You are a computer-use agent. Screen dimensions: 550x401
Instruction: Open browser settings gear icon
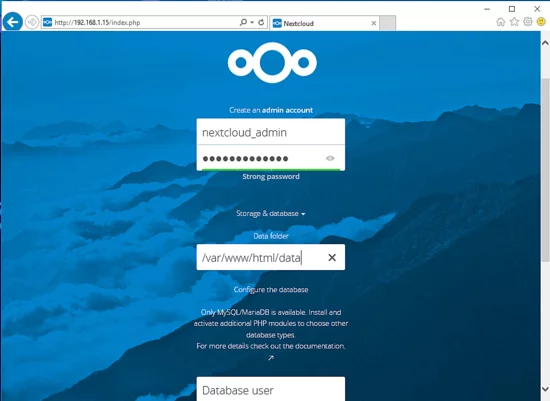528,22
